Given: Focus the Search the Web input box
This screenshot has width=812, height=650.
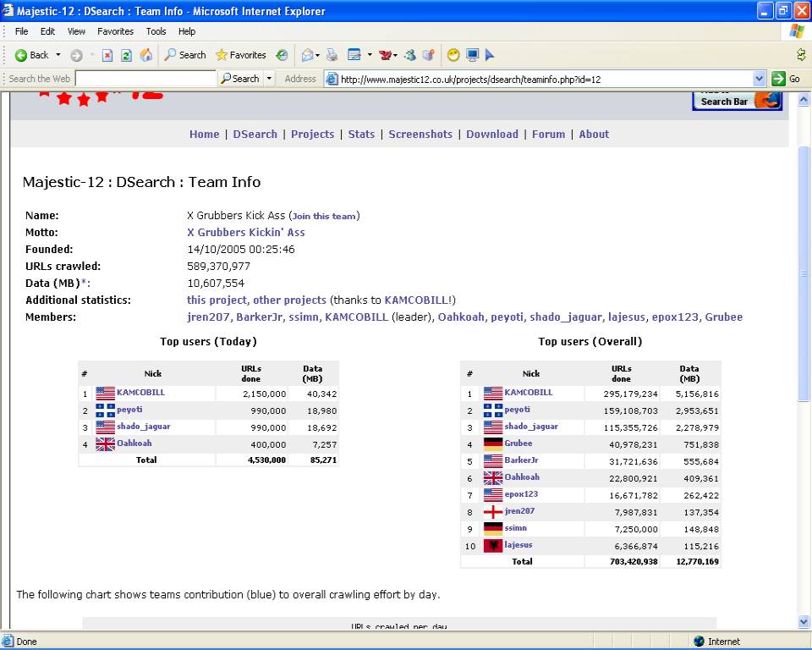Looking at the screenshot, I should (x=145, y=79).
